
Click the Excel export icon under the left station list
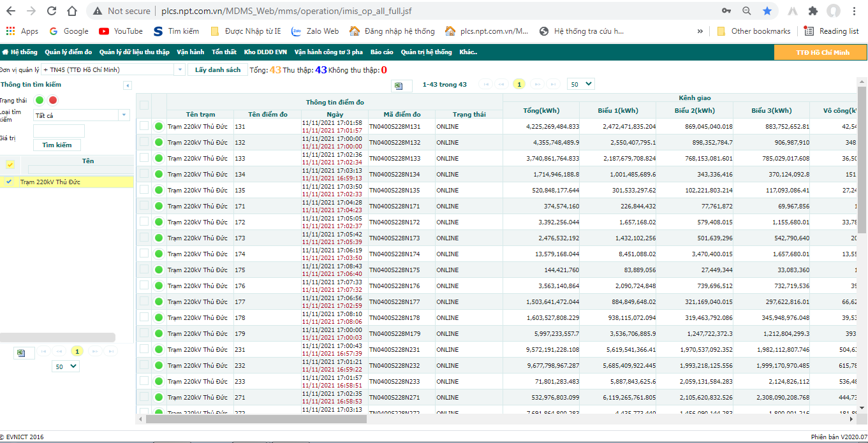22,352
